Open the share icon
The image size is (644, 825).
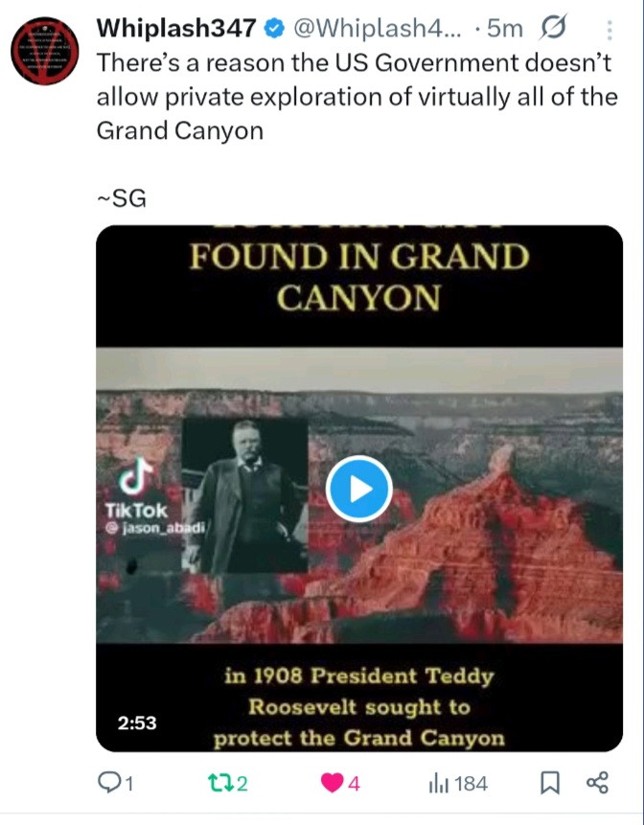(x=597, y=784)
